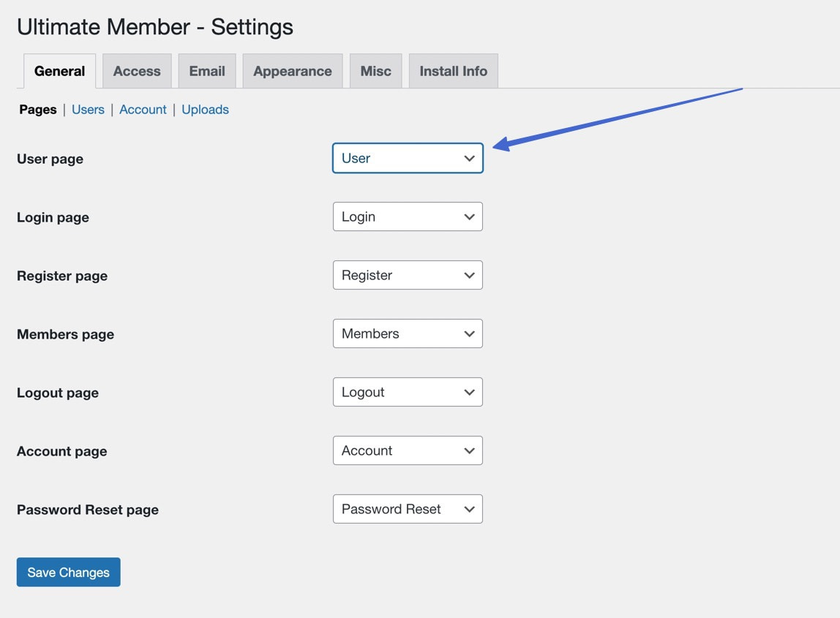This screenshot has height=618, width=840.
Task: Open the Misc settings tab
Action: (x=375, y=71)
